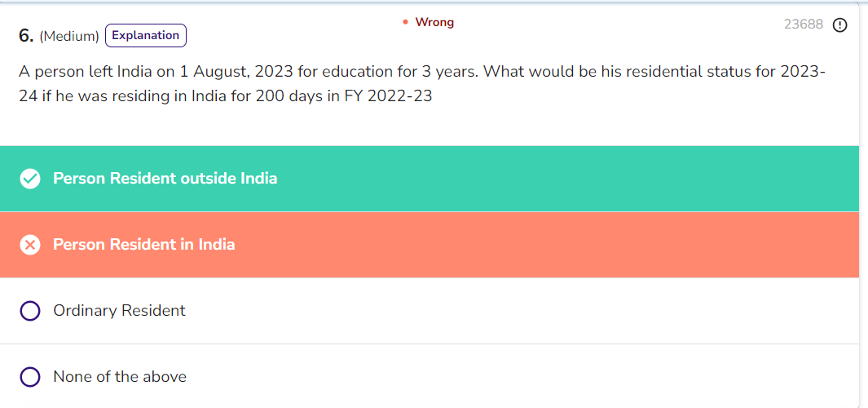Click the question ID 23688
The width and height of the screenshot is (868, 408).
tap(804, 24)
